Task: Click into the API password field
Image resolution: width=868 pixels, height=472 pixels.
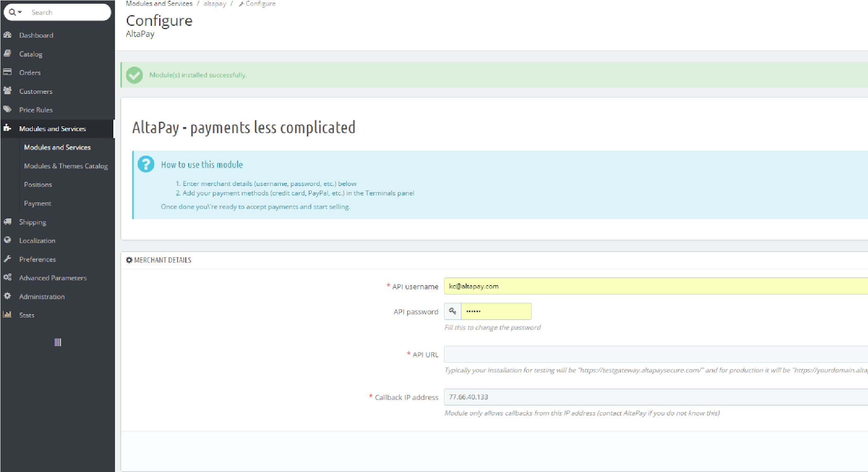Action: [496, 311]
